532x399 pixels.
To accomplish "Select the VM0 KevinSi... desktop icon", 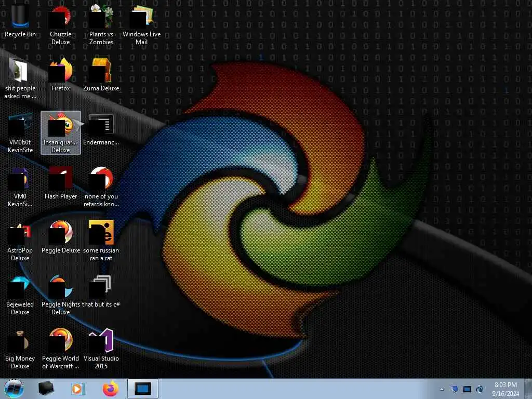I will (x=20, y=187).
